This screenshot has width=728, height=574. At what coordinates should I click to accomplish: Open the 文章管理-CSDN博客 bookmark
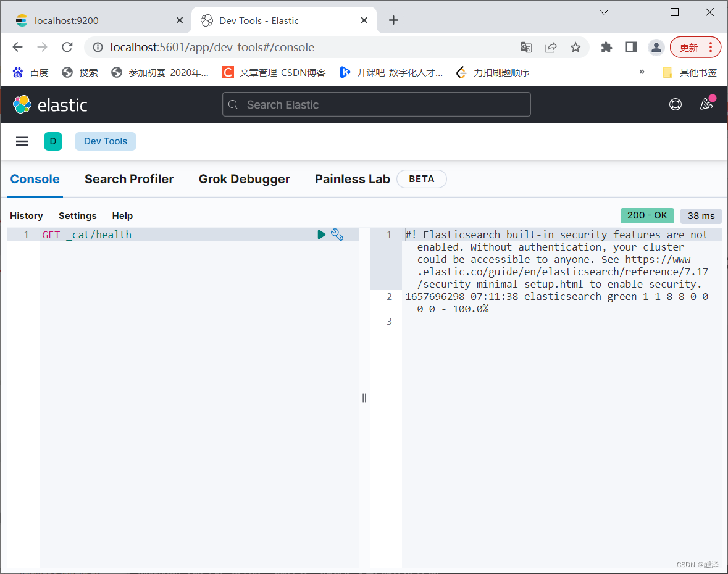pos(274,72)
